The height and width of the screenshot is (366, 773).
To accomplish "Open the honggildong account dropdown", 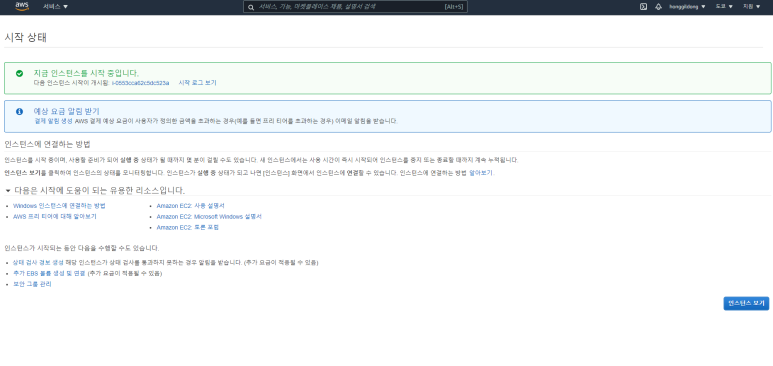I will click(687, 7).
